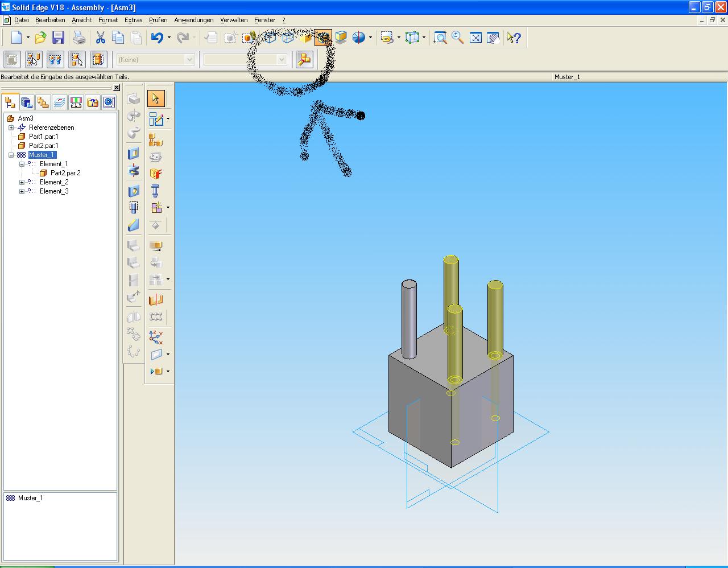
Task: Select the arrow Select tool in side toolbar
Action: click(x=156, y=98)
